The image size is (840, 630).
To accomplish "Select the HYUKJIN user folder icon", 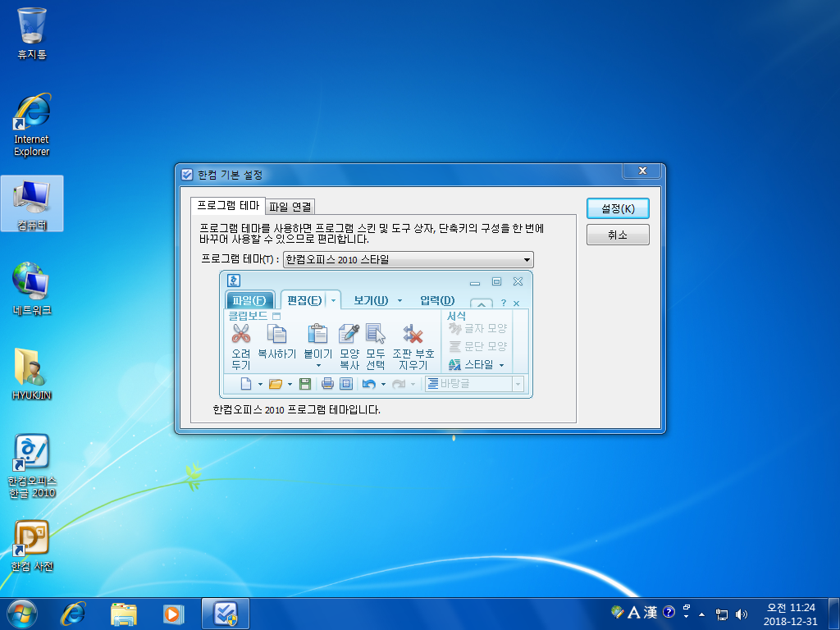I will coord(32,374).
